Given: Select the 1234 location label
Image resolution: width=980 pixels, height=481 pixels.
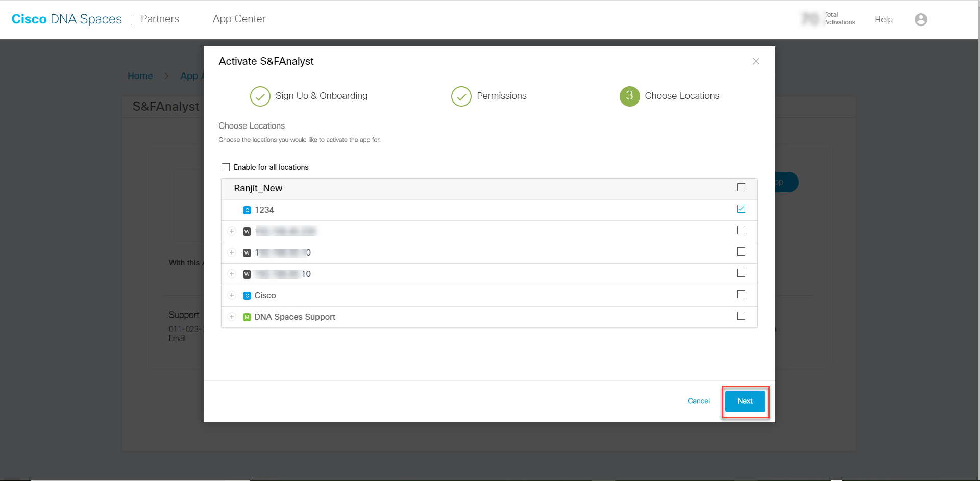Looking at the screenshot, I should (264, 210).
